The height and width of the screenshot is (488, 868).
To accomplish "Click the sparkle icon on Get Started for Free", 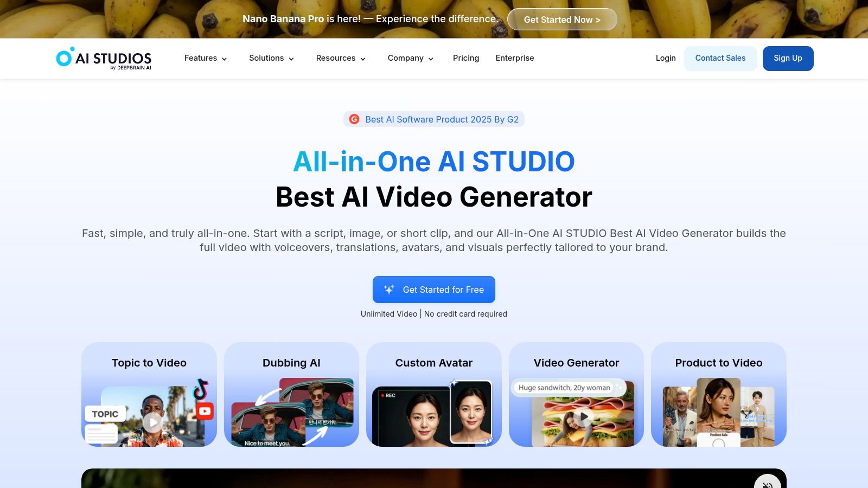I will tap(388, 289).
